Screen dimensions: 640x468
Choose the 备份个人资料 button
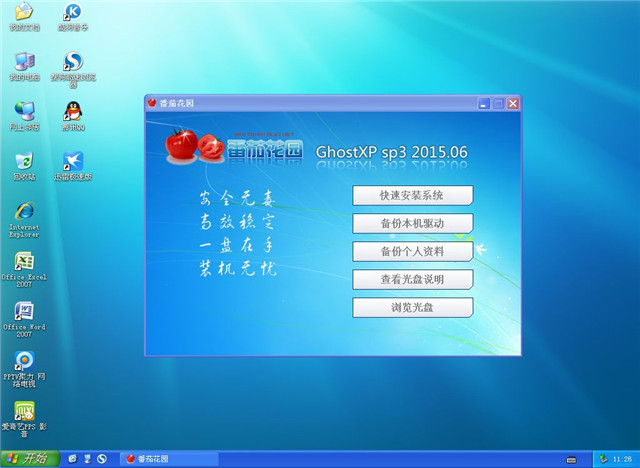412,251
